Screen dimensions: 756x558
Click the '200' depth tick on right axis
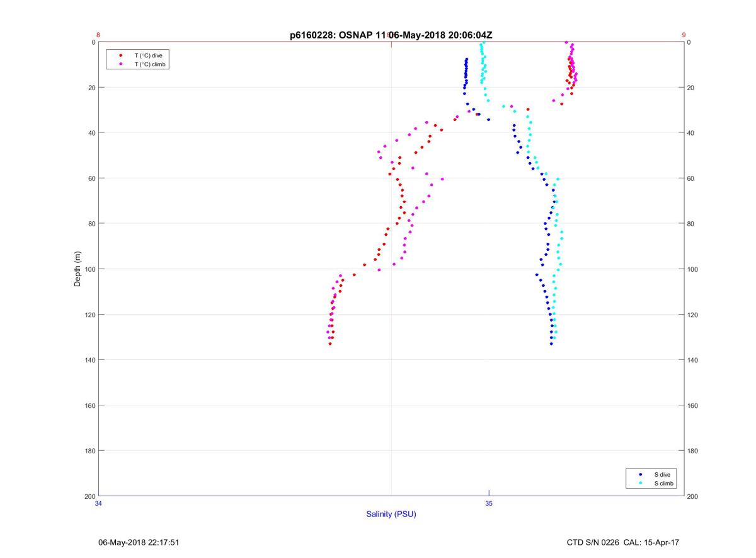pos(693,496)
